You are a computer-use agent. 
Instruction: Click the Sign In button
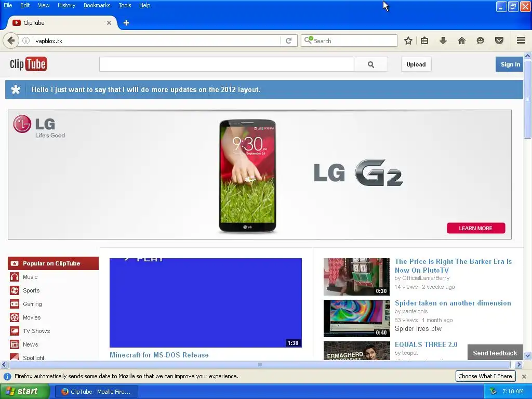[x=510, y=64]
